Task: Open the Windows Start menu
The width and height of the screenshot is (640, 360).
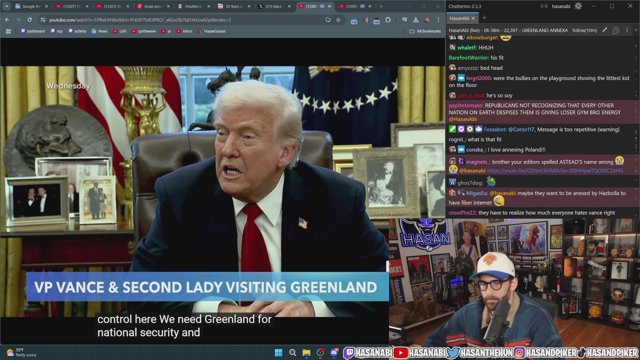Action: pyautogui.click(x=279, y=352)
